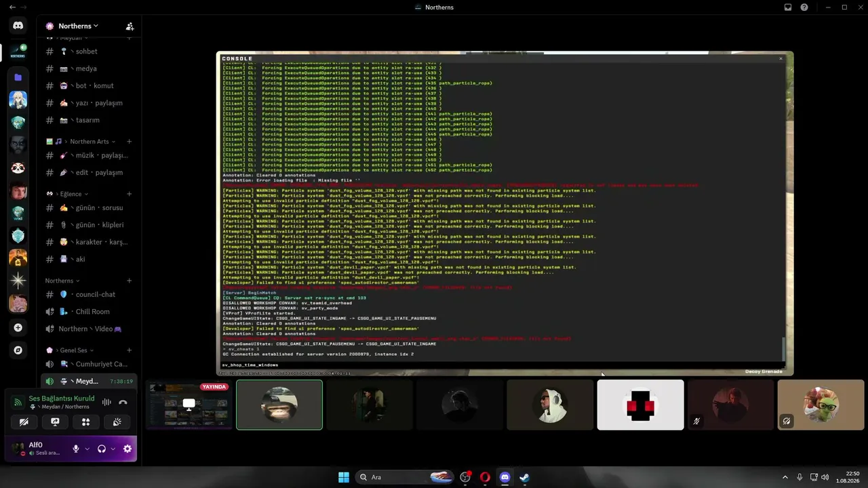Select the red-and-black pixel avatar tile

640,405
